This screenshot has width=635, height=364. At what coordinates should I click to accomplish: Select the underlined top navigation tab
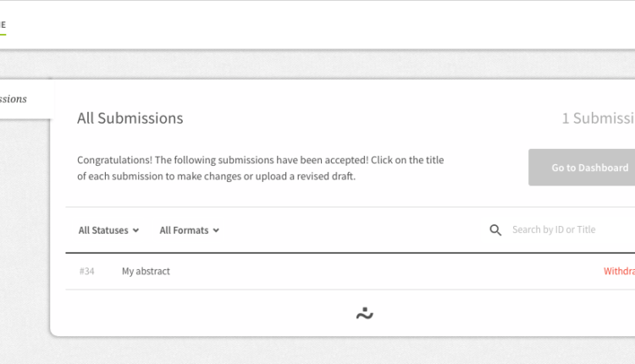click(x=3, y=25)
